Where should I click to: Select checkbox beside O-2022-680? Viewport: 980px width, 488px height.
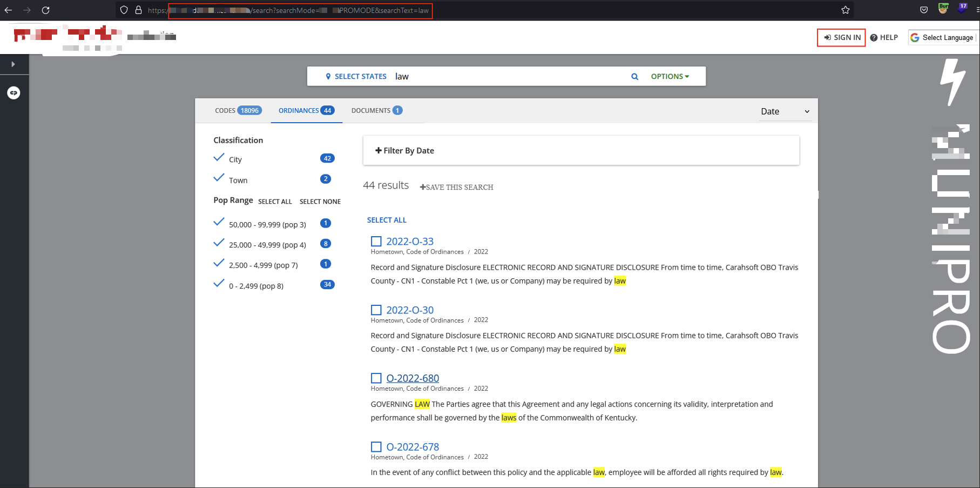pos(376,378)
